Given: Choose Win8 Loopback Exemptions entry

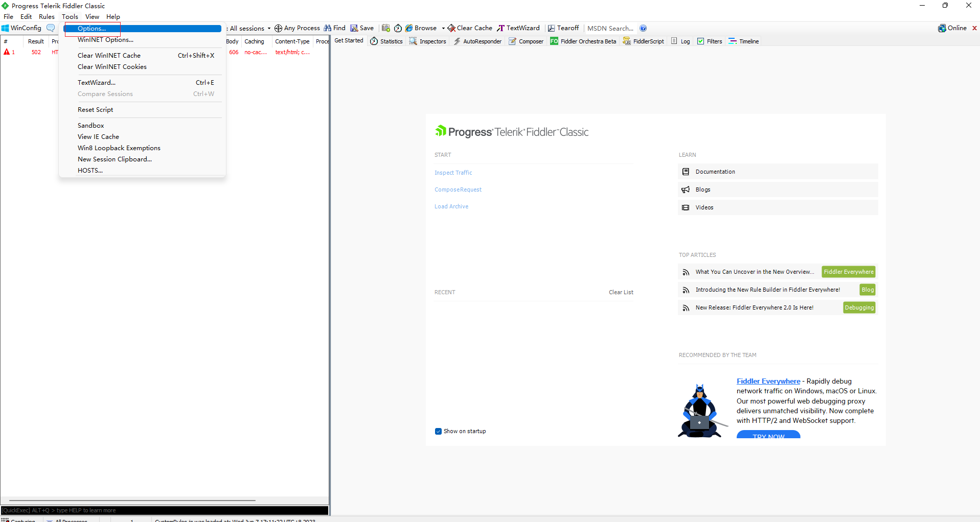Looking at the screenshot, I should coord(142,148).
